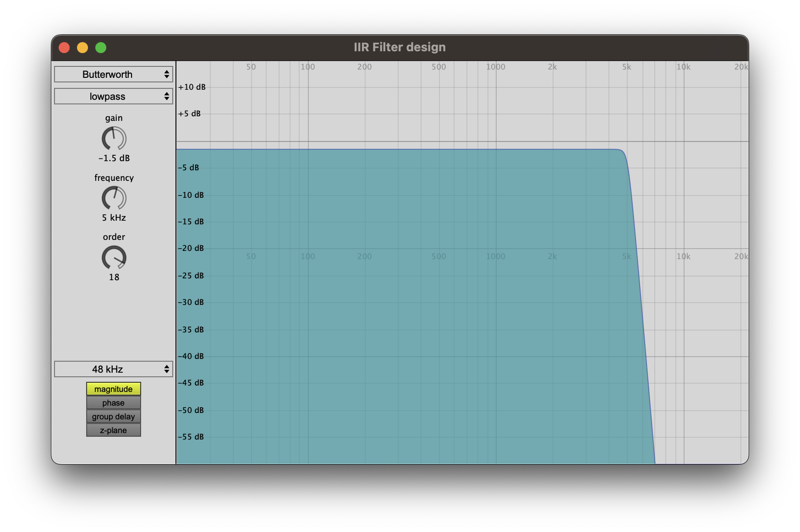800x532 pixels.
Task: Click the -55 dB axis label
Action: (x=191, y=437)
